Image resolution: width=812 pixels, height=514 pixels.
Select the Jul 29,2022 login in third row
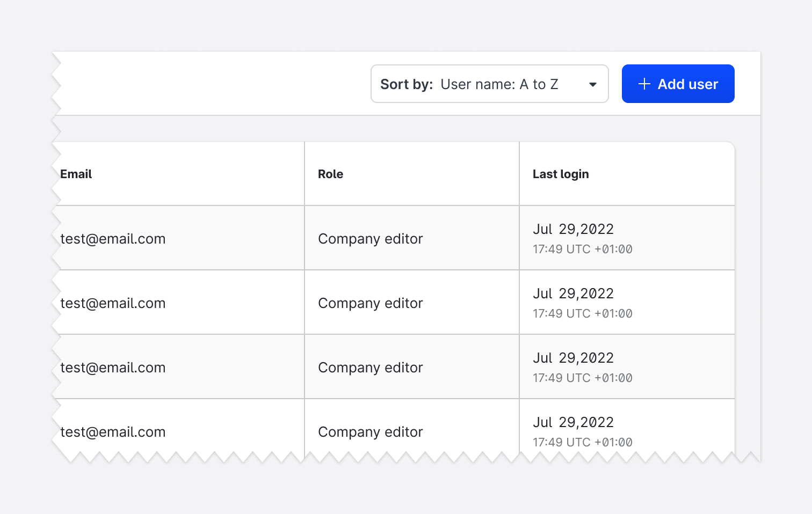573,358
